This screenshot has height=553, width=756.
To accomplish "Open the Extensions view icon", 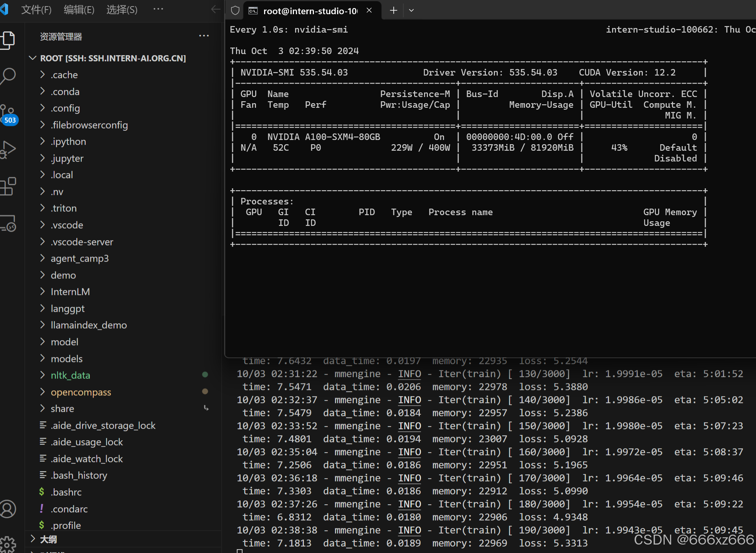I will [8, 186].
